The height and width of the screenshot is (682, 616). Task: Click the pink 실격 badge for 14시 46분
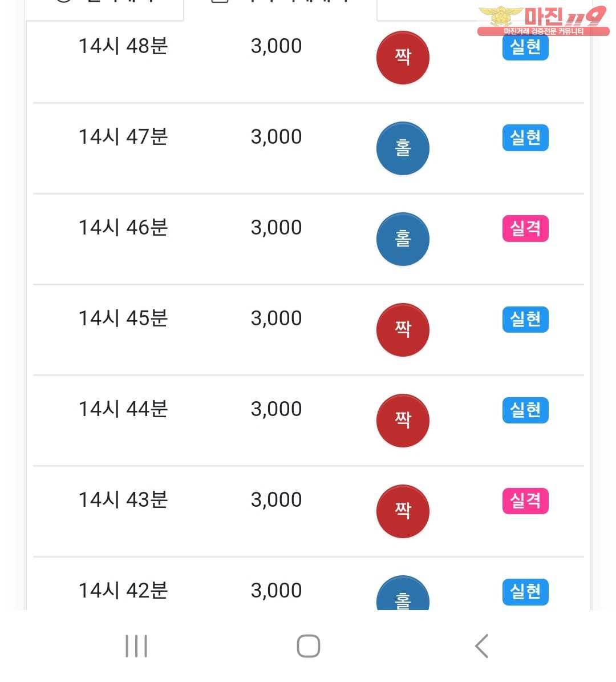tap(525, 228)
